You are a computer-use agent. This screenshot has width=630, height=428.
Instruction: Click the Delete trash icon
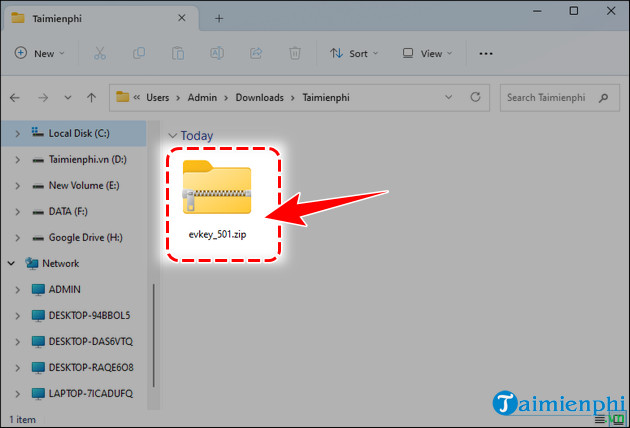[x=294, y=53]
